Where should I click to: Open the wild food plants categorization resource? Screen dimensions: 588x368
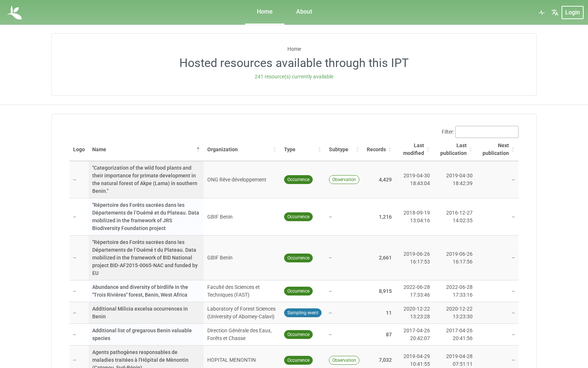[x=145, y=180]
